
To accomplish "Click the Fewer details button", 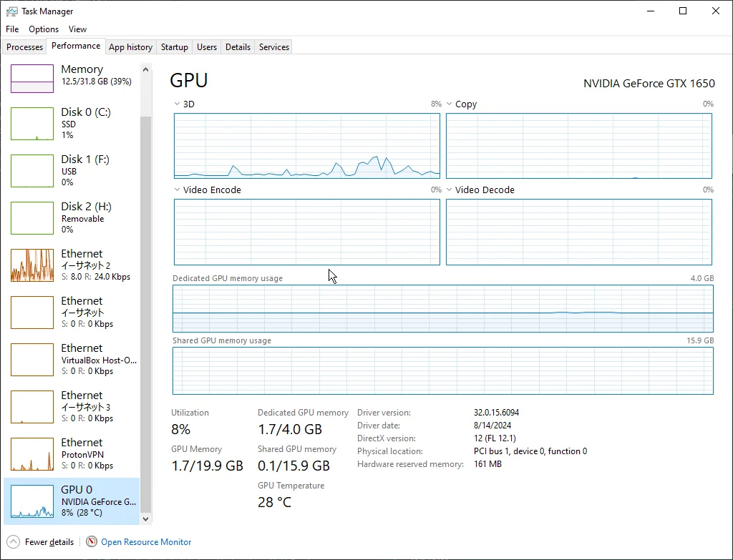I will [x=49, y=542].
